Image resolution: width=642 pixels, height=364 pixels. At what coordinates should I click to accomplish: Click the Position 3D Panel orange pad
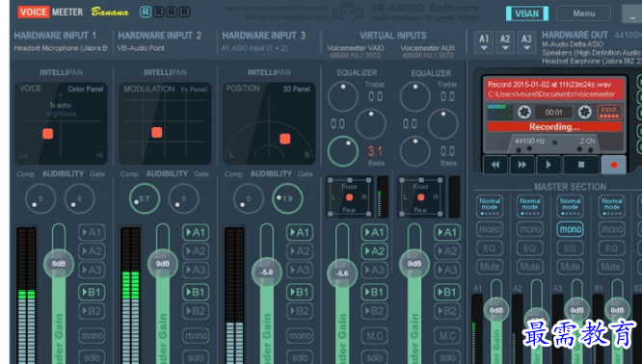[285, 139]
